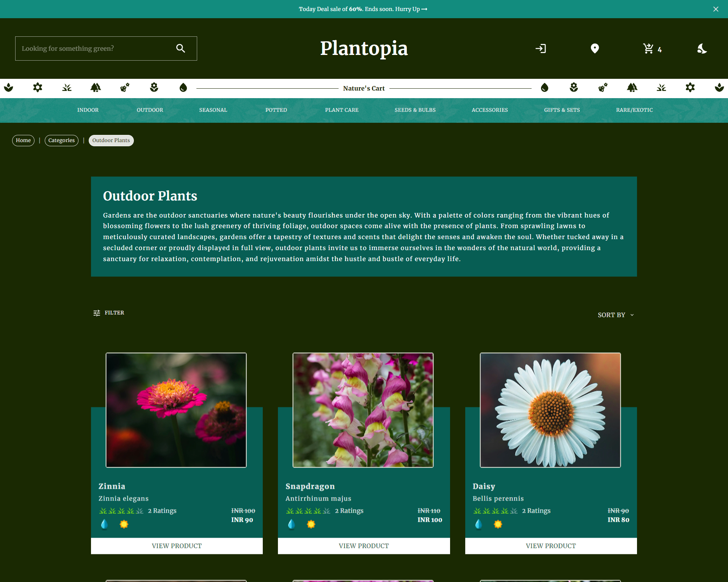Click the Daisy water drop icon
Image resolution: width=728 pixels, height=582 pixels.
tap(479, 524)
